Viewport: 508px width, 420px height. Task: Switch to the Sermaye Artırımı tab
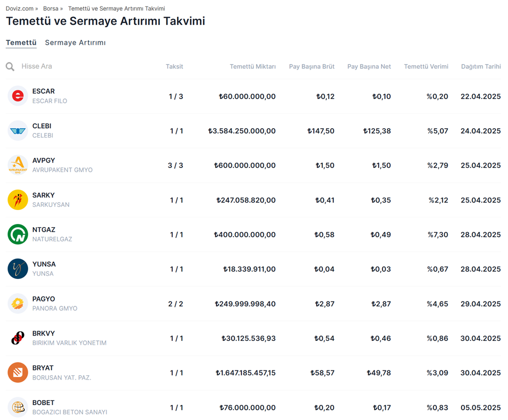[x=75, y=43]
